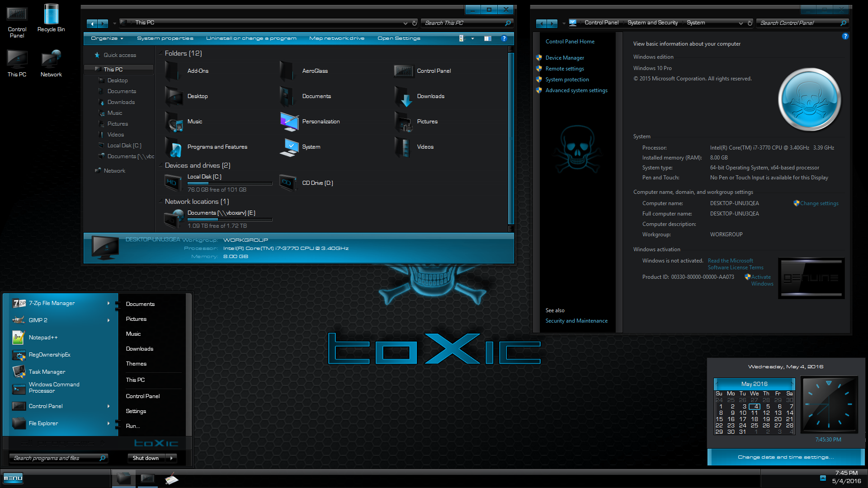Expand File Explorer submenu arrow

point(108,423)
